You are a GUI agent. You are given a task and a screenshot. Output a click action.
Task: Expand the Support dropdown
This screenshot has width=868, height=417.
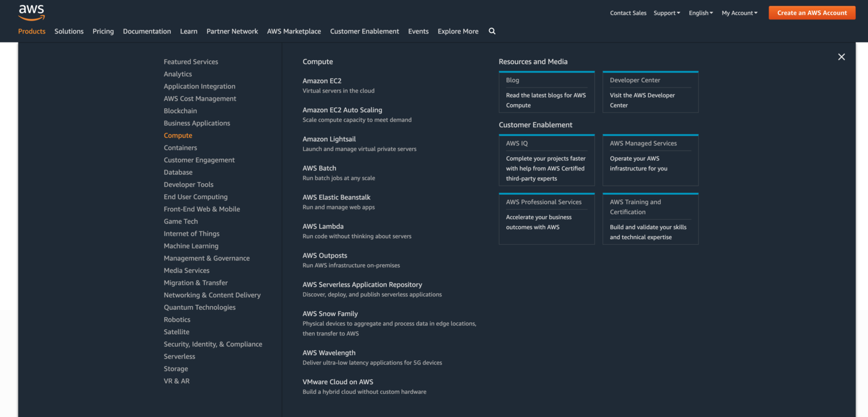tap(666, 12)
